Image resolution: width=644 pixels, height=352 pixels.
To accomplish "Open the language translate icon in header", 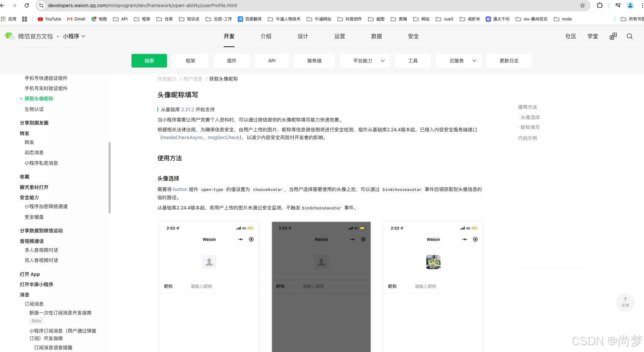I will pos(613,36).
